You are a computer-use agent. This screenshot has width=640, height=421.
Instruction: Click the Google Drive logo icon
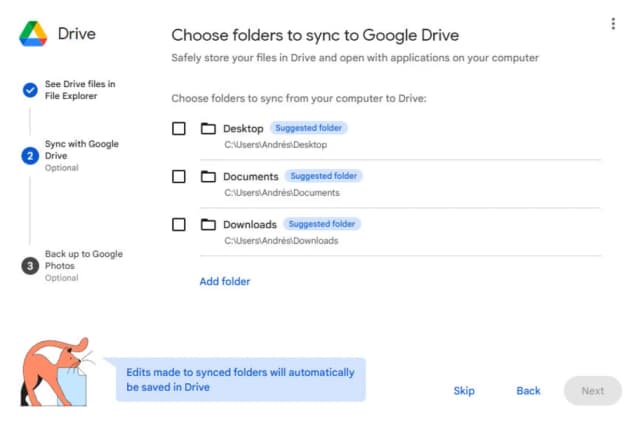33,33
